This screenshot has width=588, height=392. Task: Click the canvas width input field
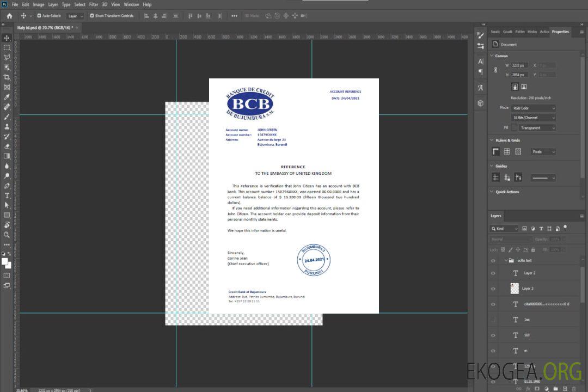coord(519,65)
